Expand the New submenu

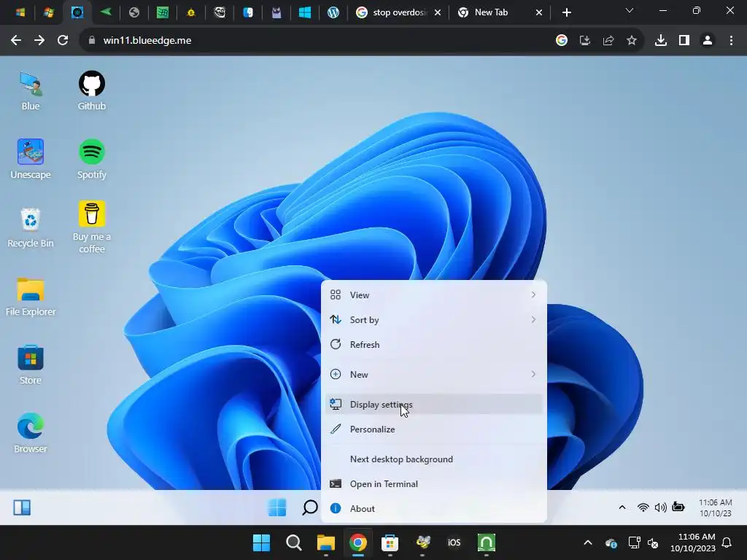[434, 375]
